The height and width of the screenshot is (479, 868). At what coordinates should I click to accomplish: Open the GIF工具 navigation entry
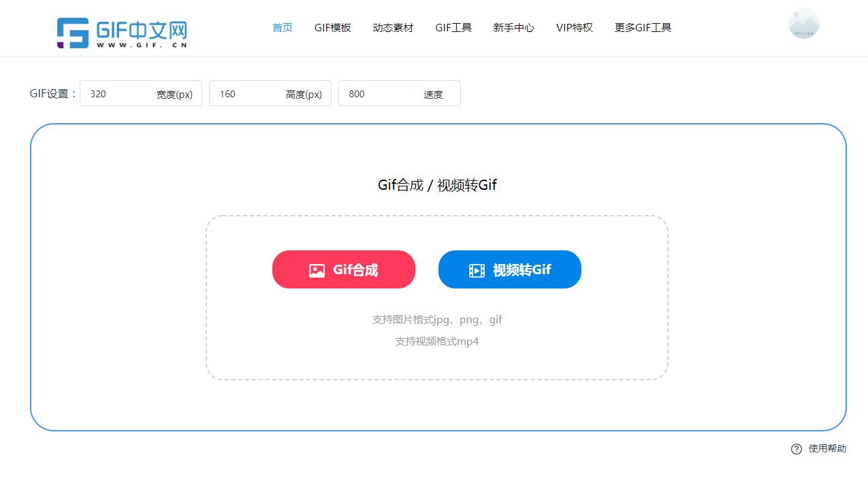[x=453, y=27]
